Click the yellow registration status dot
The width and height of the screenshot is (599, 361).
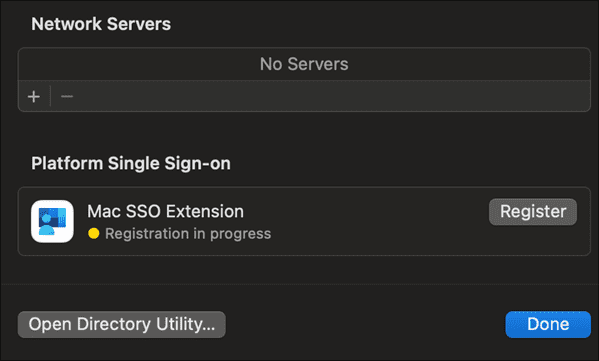(94, 233)
